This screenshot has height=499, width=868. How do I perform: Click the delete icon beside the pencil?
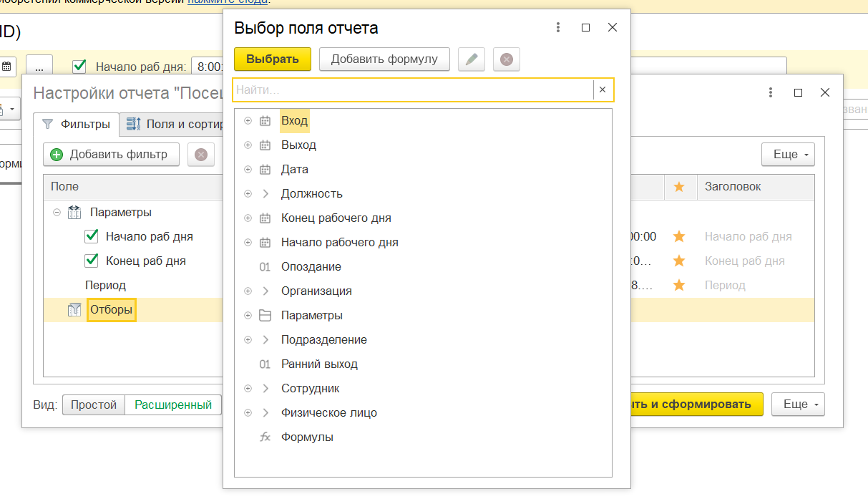click(507, 59)
